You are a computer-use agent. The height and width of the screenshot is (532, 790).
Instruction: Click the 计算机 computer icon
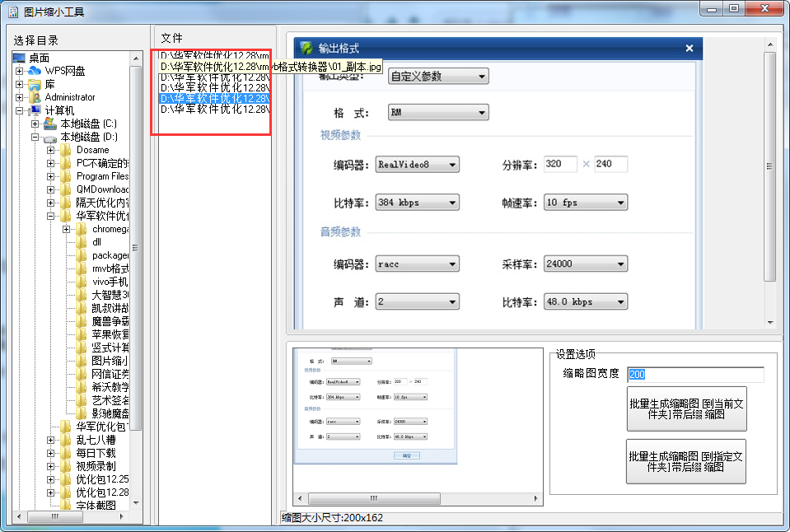click(35, 110)
